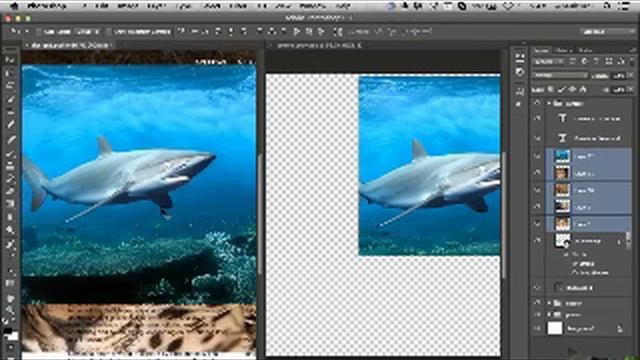Click the foreground color swatch

(8, 331)
